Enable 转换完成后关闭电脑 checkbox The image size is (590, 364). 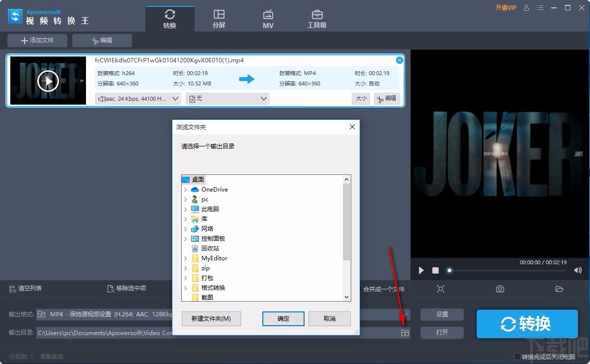[517, 356]
